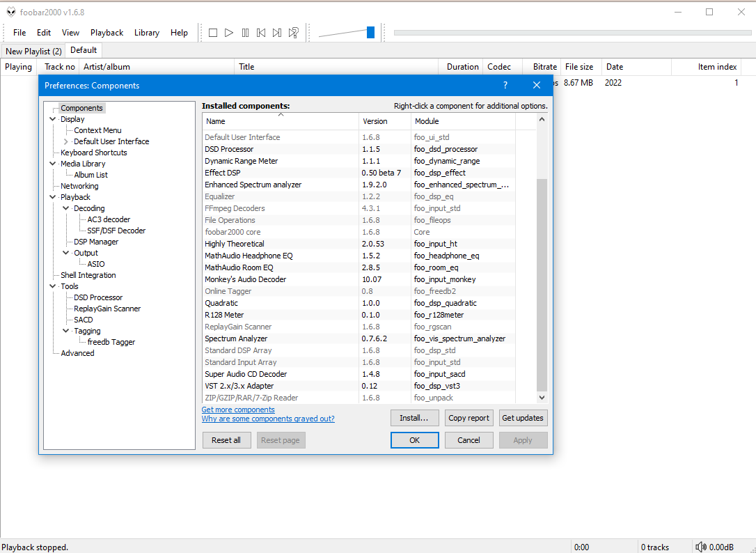This screenshot has width=756, height=553.
Task: Click the Install... button
Action: 414,418
